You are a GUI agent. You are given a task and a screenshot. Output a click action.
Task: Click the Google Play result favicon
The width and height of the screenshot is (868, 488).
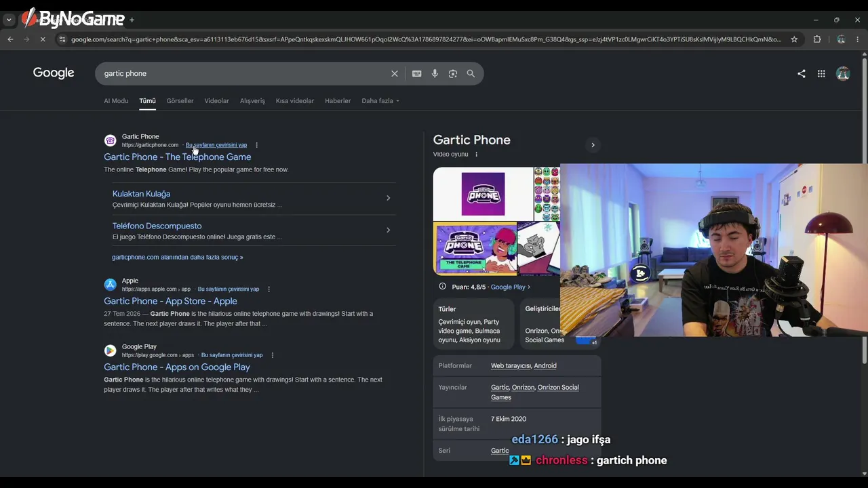pyautogui.click(x=110, y=350)
